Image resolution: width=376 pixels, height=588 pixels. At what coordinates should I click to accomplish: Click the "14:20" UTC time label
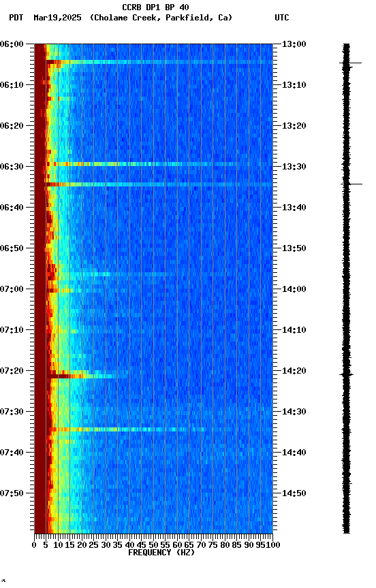(294, 371)
